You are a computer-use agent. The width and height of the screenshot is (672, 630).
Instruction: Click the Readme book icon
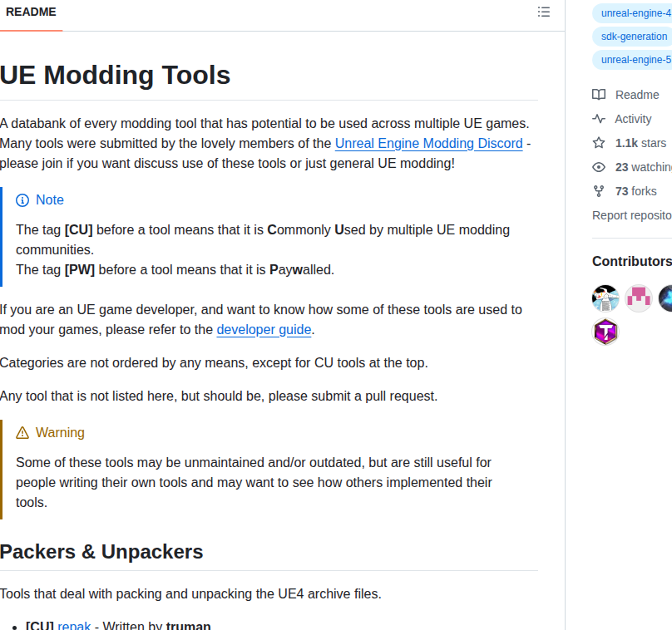pos(599,95)
